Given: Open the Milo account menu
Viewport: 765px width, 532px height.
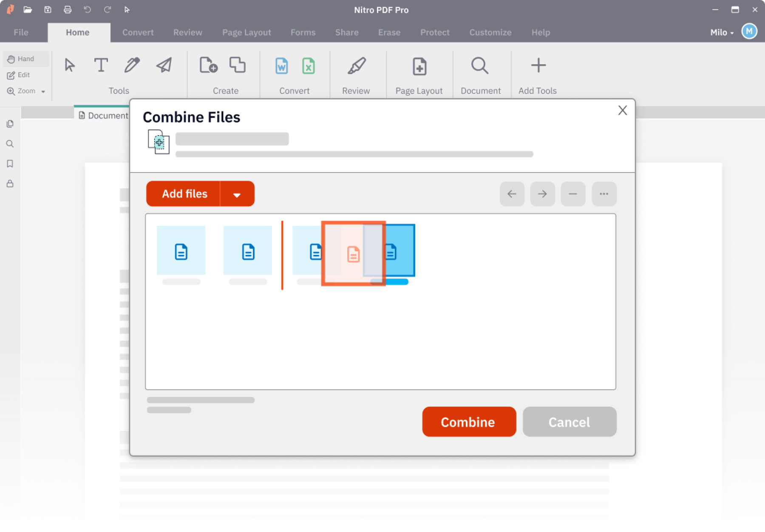Looking at the screenshot, I should click(721, 32).
